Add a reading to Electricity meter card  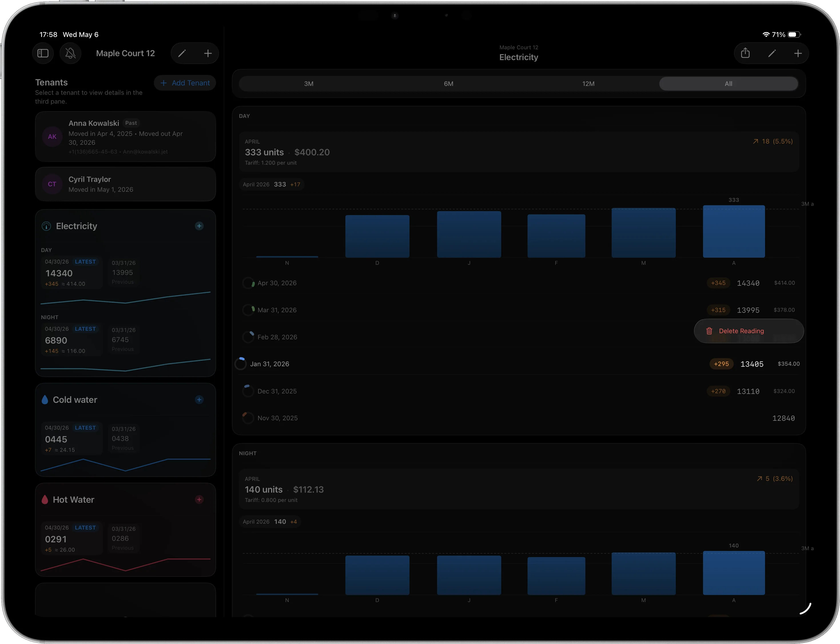point(199,226)
